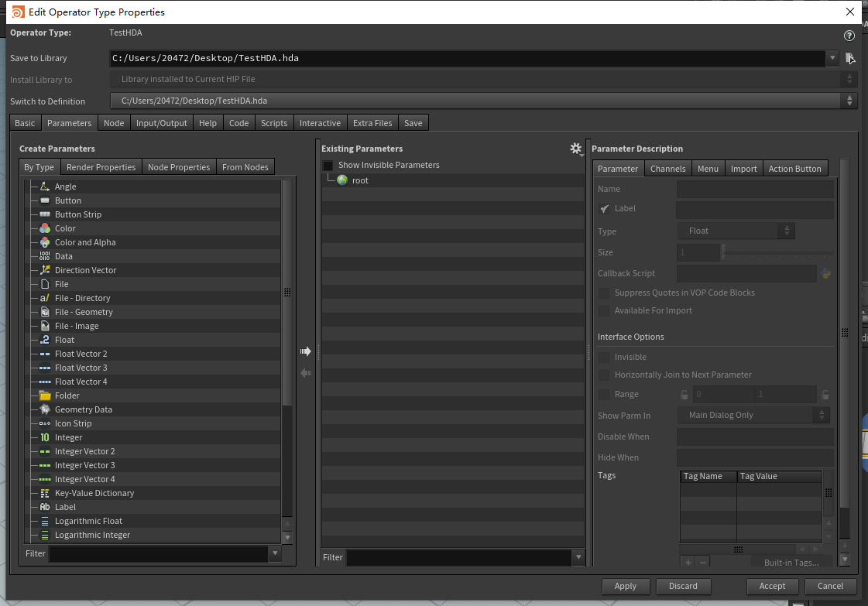Click the Built-in Tags button
Image resolution: width=868 pixels, height=606 pixels.
[x=792, y=563]
